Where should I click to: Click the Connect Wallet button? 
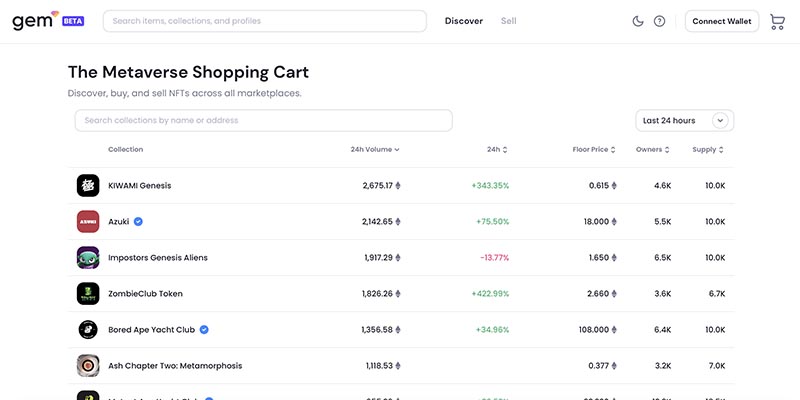721,21
